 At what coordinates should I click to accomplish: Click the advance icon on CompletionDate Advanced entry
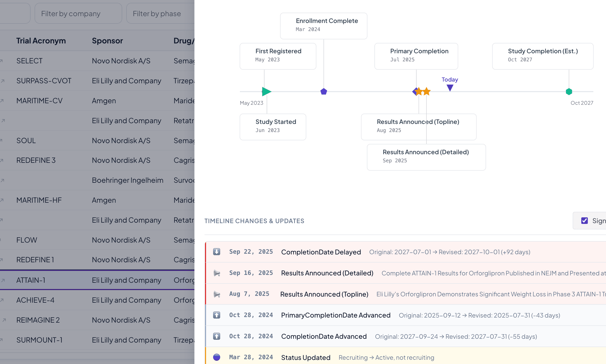coord(216,336)
